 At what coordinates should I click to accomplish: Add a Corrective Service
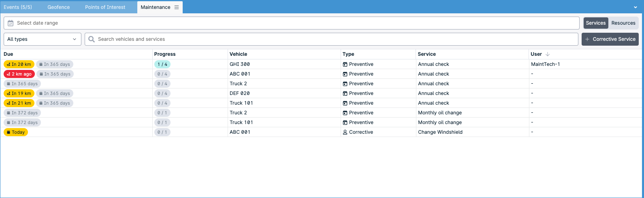pyautogui.click(x=610, y=39)
